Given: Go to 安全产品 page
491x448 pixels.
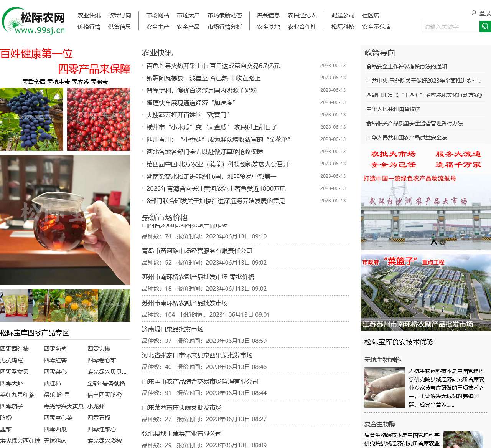Looking at the screenshot, I should pos(188,27).
